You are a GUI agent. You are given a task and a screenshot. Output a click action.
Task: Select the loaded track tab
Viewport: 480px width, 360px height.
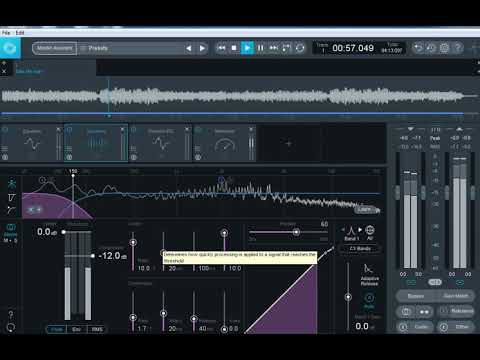(55, 68)
